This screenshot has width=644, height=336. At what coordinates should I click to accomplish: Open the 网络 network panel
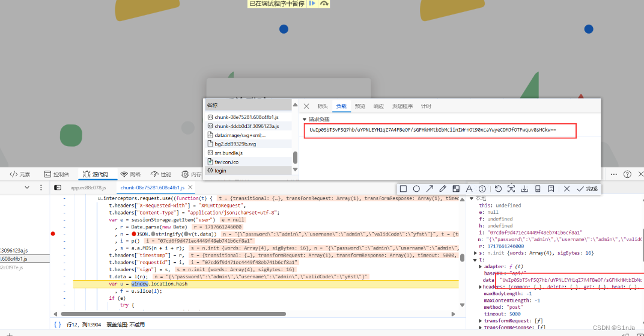point(130,174)
